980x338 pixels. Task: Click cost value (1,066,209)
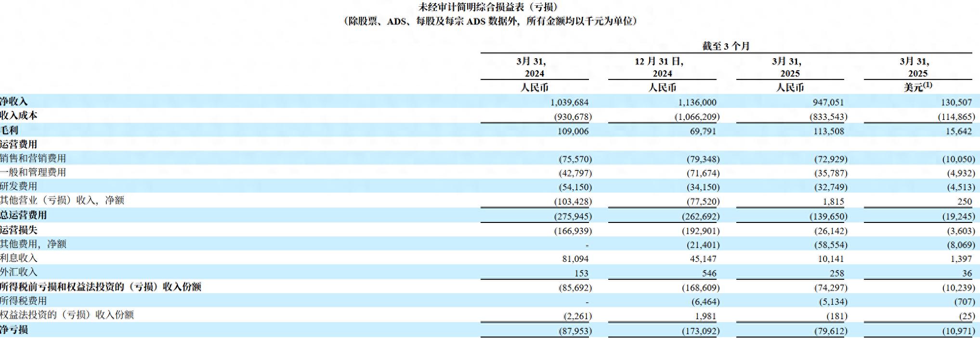[697, 117]
